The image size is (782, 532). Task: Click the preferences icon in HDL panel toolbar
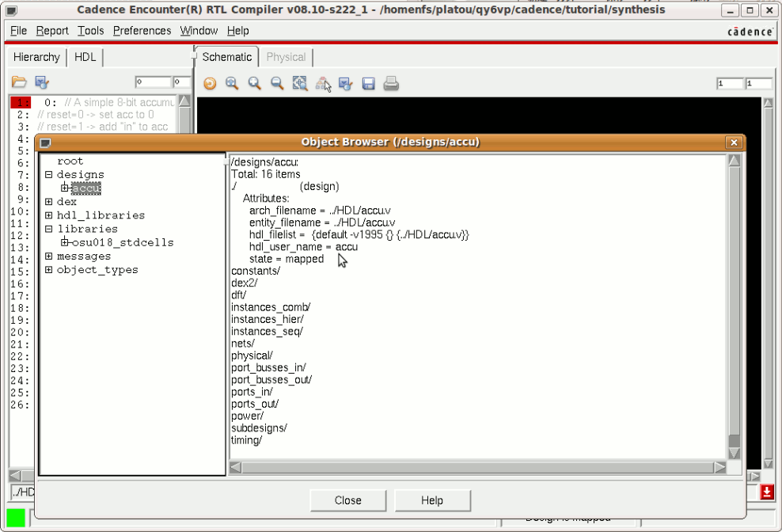coord(42,82)
